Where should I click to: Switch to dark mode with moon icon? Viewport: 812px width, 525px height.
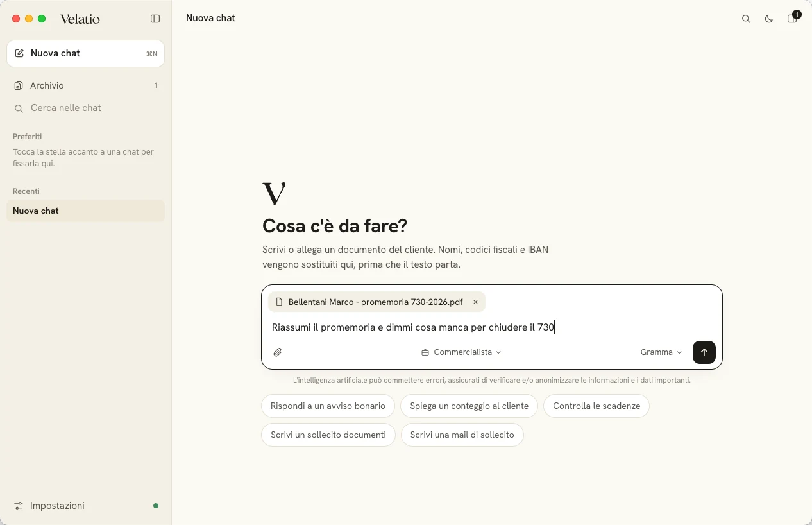click(x=769, y=19)
